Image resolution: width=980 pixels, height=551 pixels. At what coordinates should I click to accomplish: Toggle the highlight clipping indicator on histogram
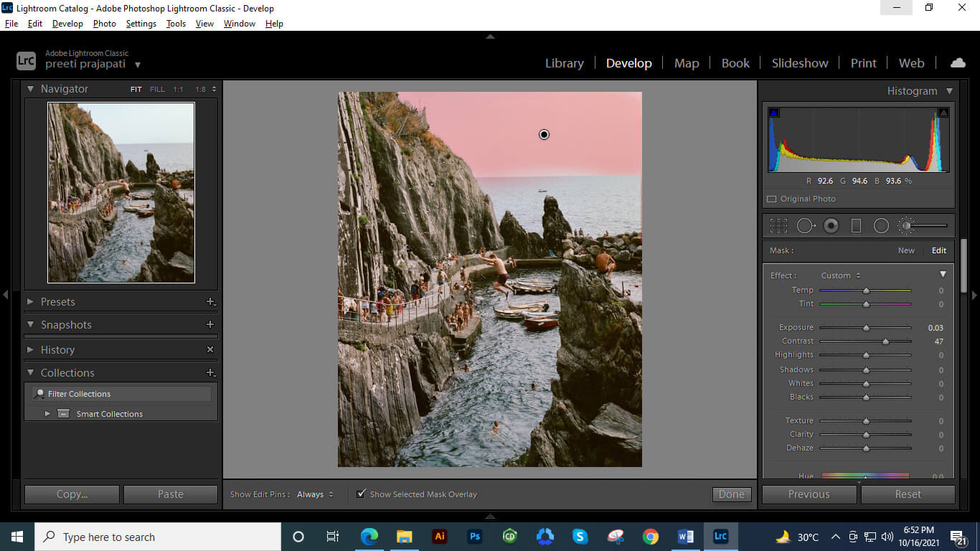(x=943, y=112)
